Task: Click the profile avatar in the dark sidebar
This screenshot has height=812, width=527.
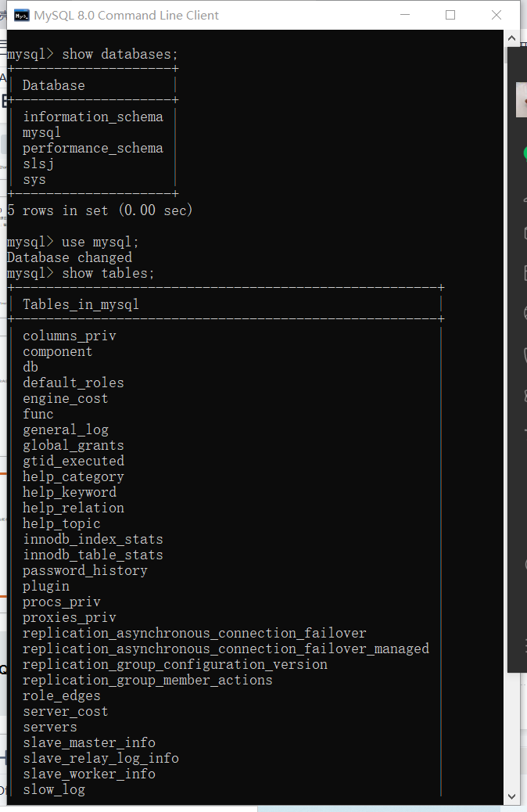Action: [522, 100]
